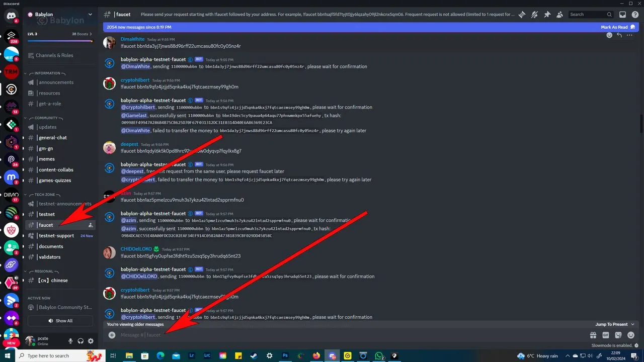Select the get-a-role channel
Image resolution: width=644 pixels, height=362 pixels.
point(60,104)
